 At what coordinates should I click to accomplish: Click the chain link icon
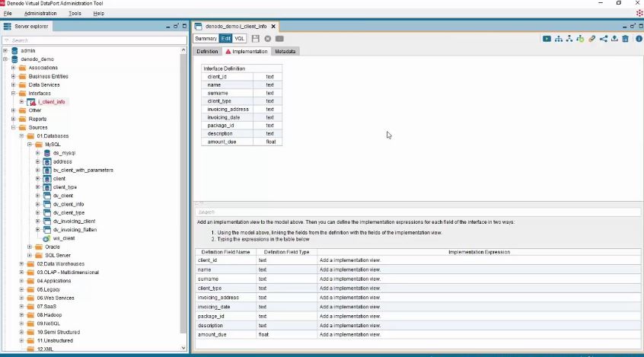pos(591,39)
